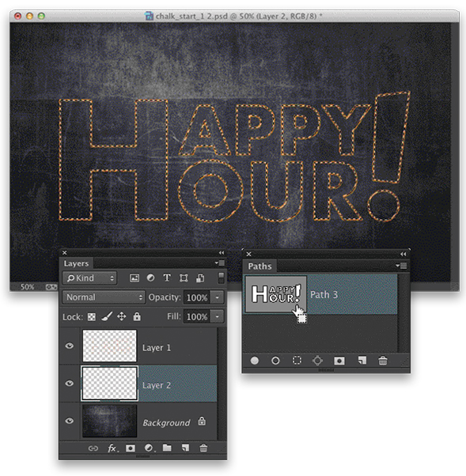
Task: Click the status bar icon beside 50%
Action: (x=51, y=287)
